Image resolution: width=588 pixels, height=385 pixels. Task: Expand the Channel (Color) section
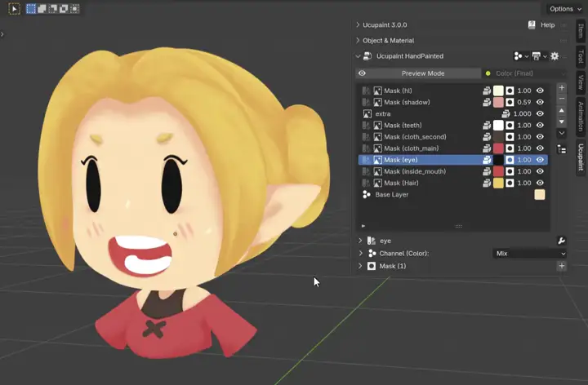[360, 254]
